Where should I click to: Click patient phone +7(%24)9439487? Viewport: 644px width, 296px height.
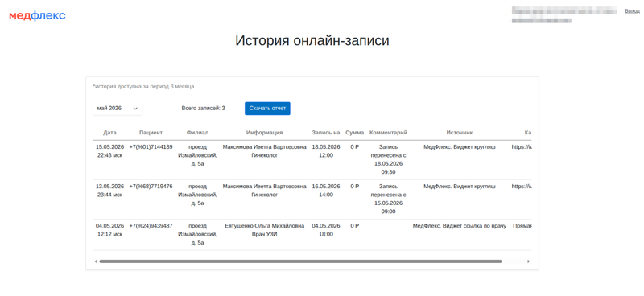click(x=151, y=226)
